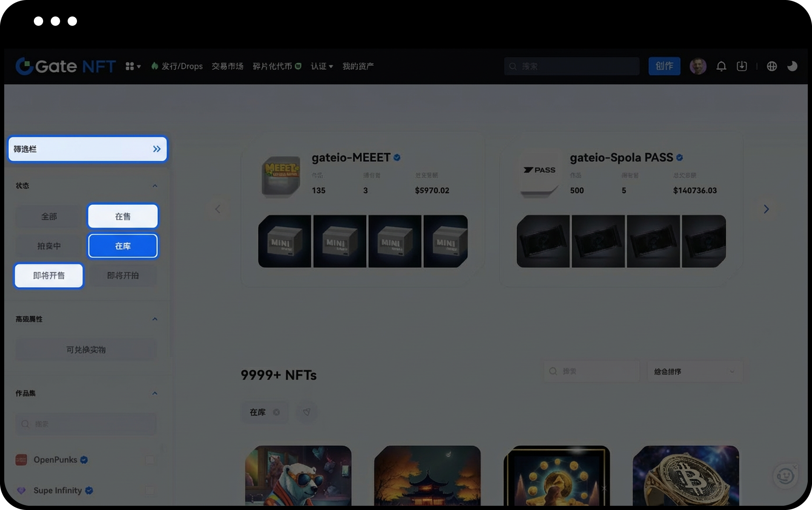Open the support chat face icon

pos(785,476)
